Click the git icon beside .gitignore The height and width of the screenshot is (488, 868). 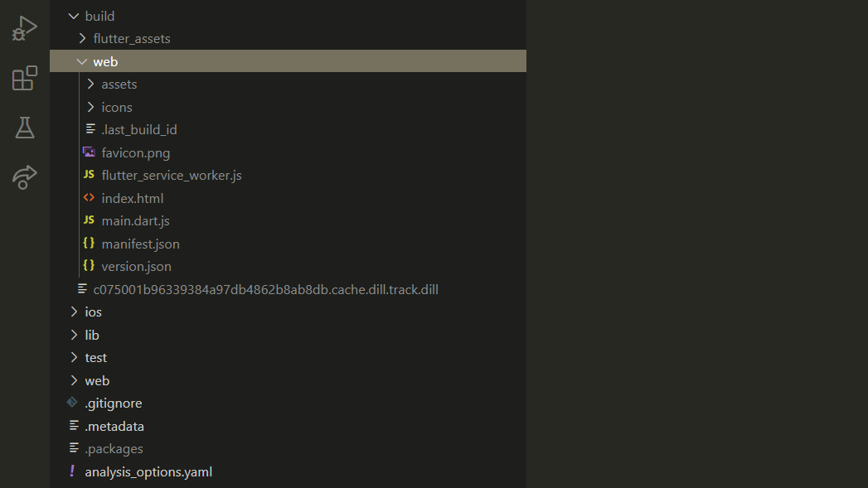coord(73,403)
